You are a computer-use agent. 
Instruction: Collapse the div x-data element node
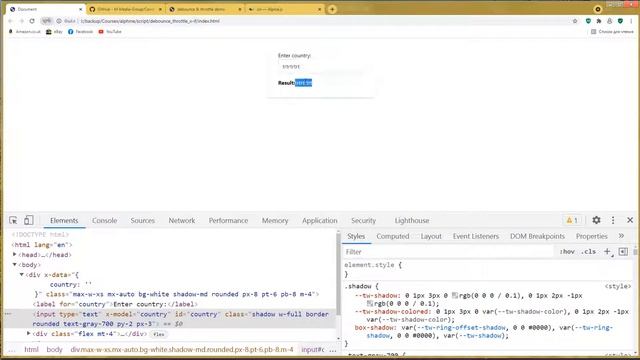point(22,275)
